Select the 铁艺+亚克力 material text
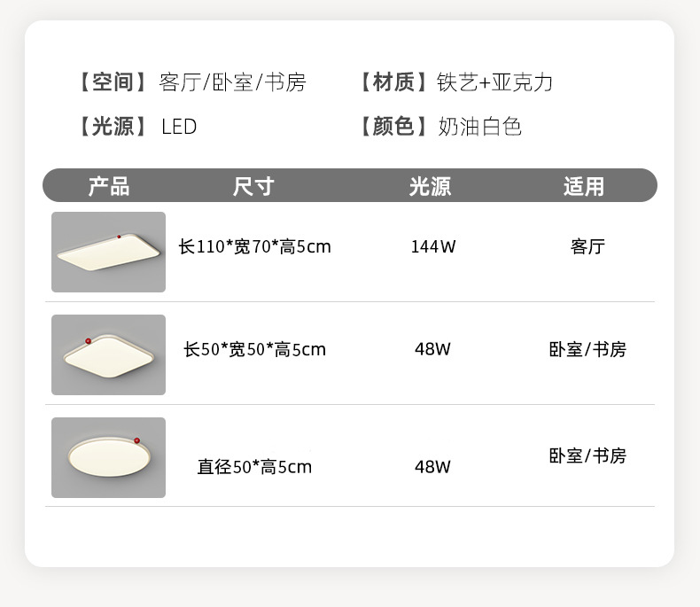 click(x=495, y=83)
